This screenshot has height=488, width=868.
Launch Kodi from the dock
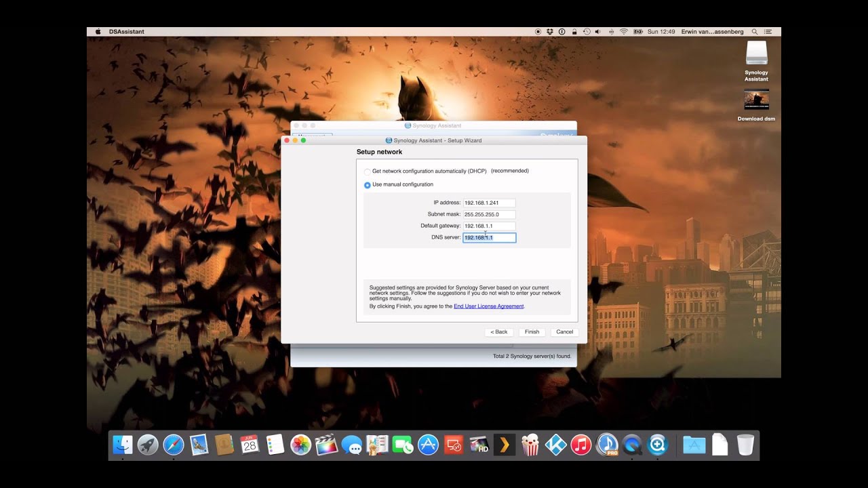pyautogui.click(x=555, y=445)
